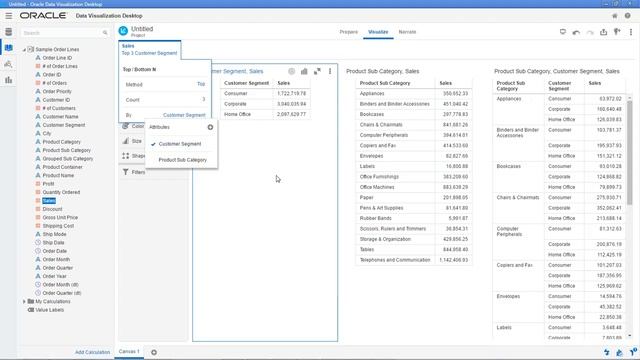Select Product Category in the data tree
This screenshot has width=640, height=360.
pyautogui.click(x=62, y=142)
